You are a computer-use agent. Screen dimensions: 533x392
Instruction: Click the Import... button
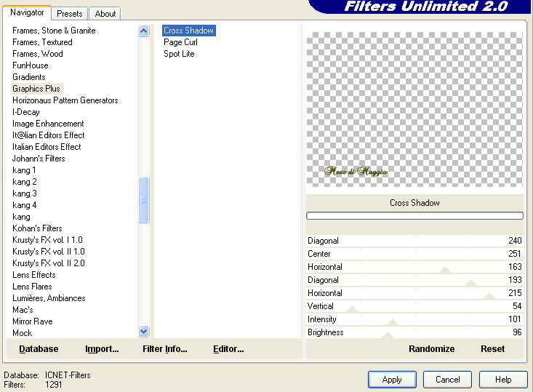(x=102, y=349)
